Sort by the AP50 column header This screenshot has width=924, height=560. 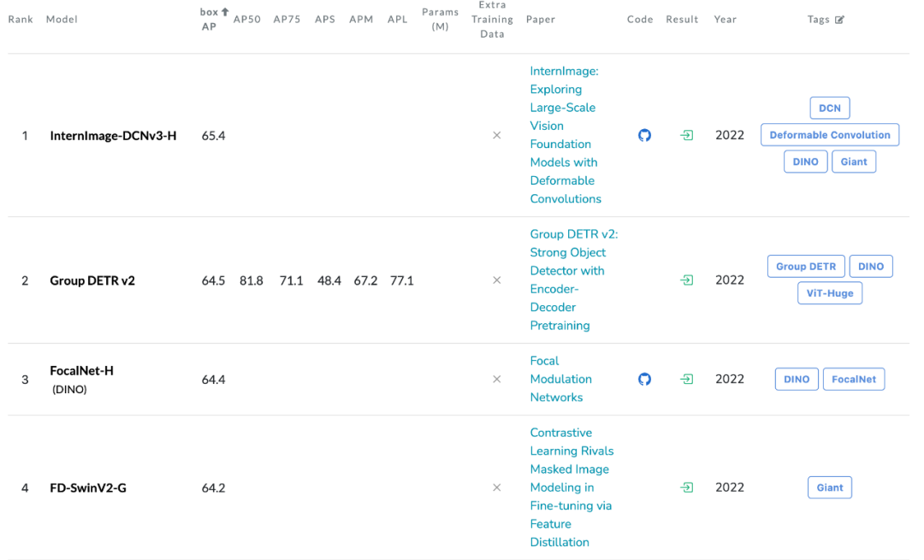(247, 19)
